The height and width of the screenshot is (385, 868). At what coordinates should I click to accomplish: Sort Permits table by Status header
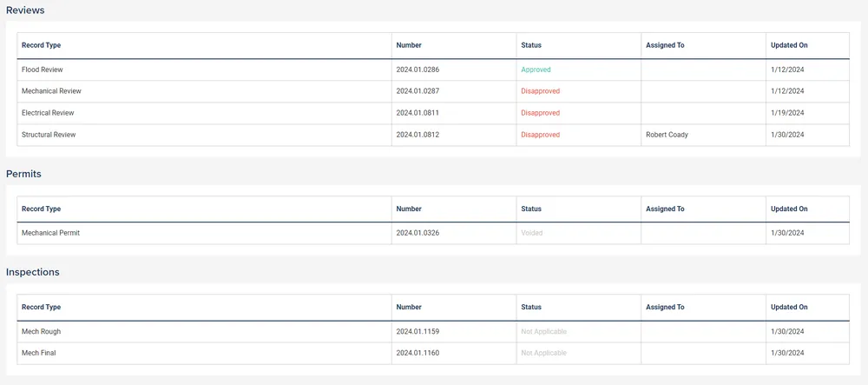click(531, 209)
